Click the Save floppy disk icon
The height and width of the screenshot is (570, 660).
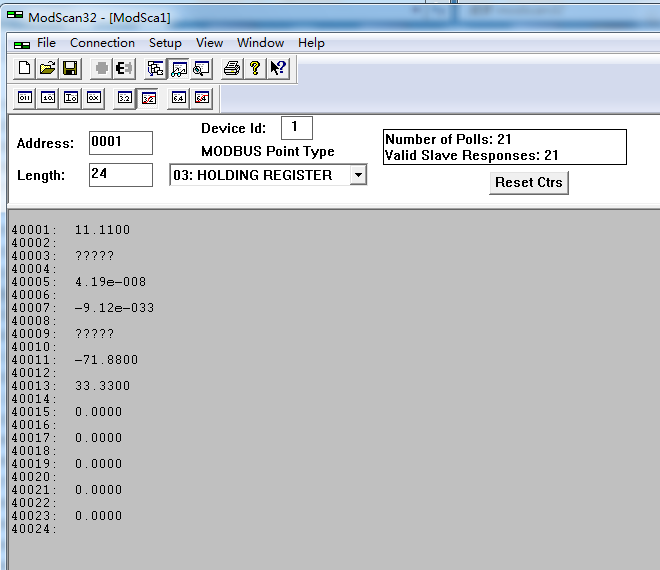click(x=70, y=68)
